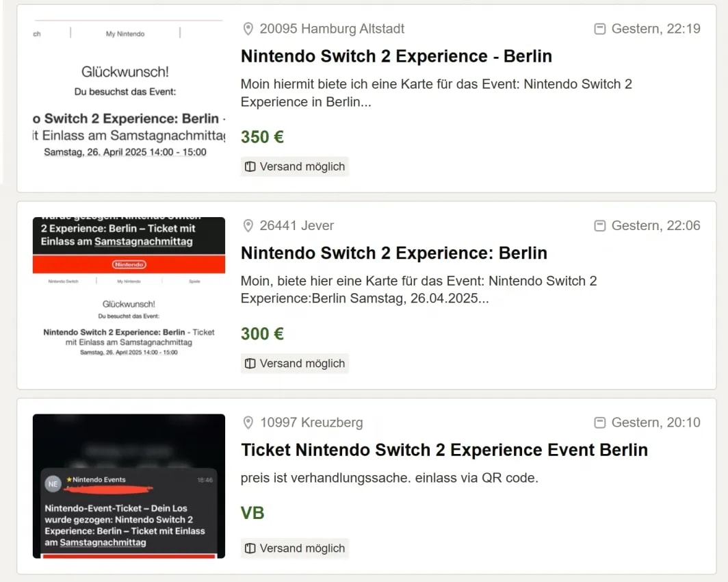The height and width of the screenshot is (582, 728).
Task: Click the package icon in 300 € listing's Versand tag
Action: 250,364
